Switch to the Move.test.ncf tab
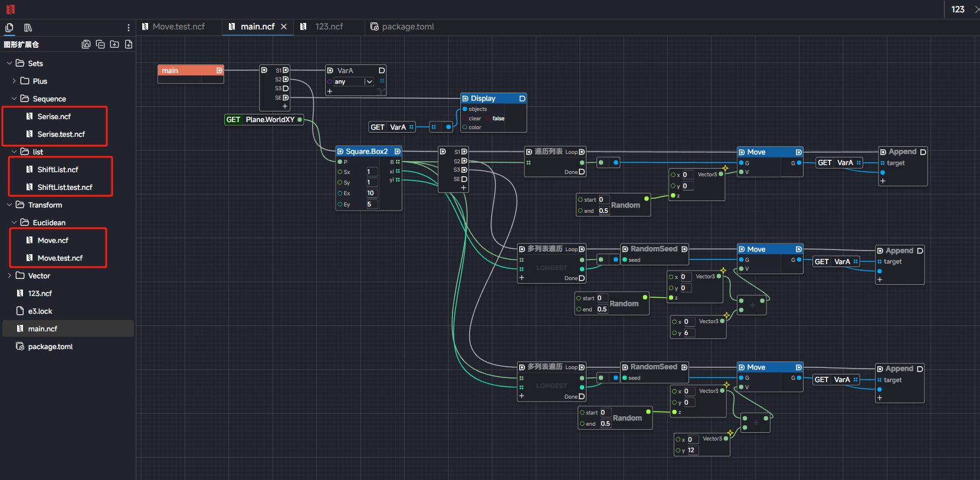980x480 pixels. point(178,27)
